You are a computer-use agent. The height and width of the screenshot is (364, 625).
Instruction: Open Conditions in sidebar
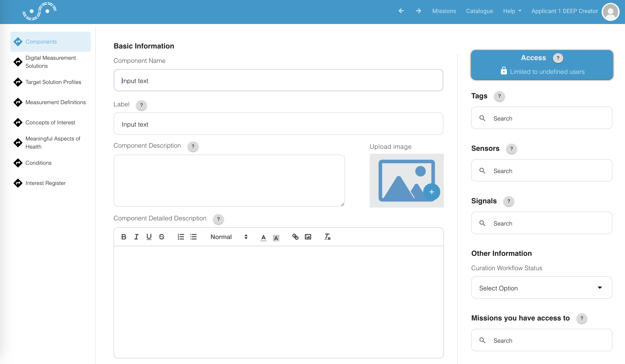click(51, 163)
